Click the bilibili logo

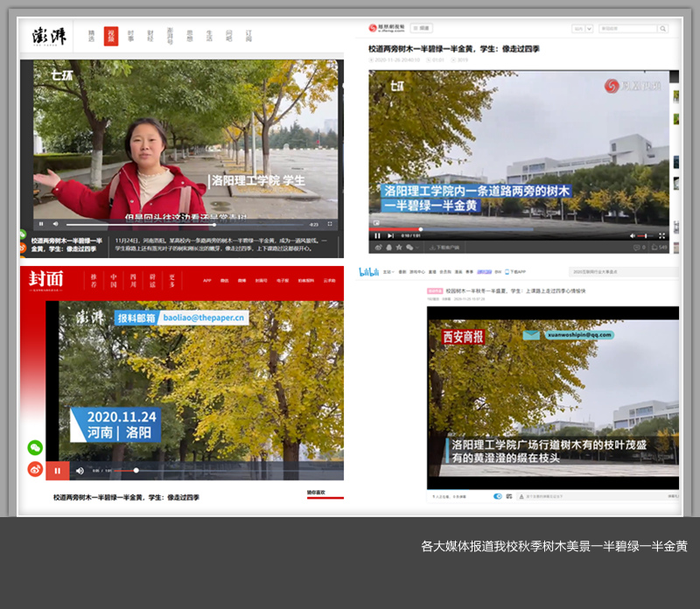coord(368,272)
